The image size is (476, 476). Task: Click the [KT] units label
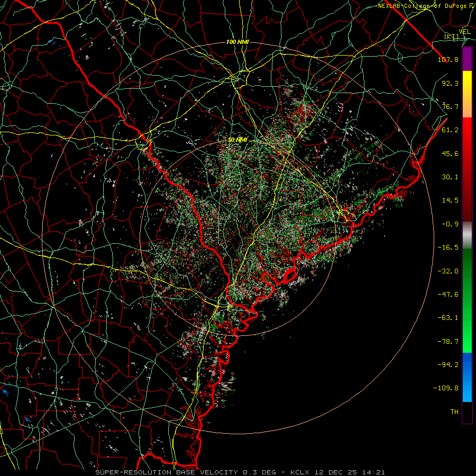452,37
